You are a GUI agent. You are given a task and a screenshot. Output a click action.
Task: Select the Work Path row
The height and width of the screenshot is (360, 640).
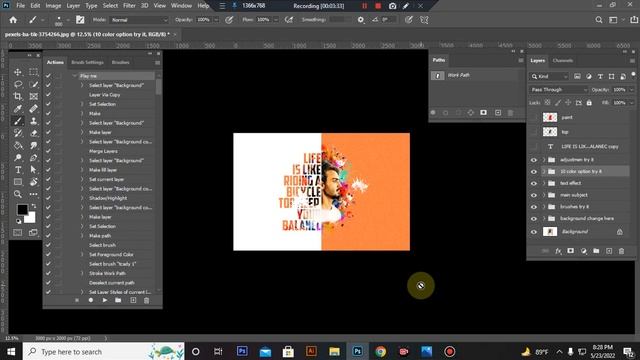(477, 76)
